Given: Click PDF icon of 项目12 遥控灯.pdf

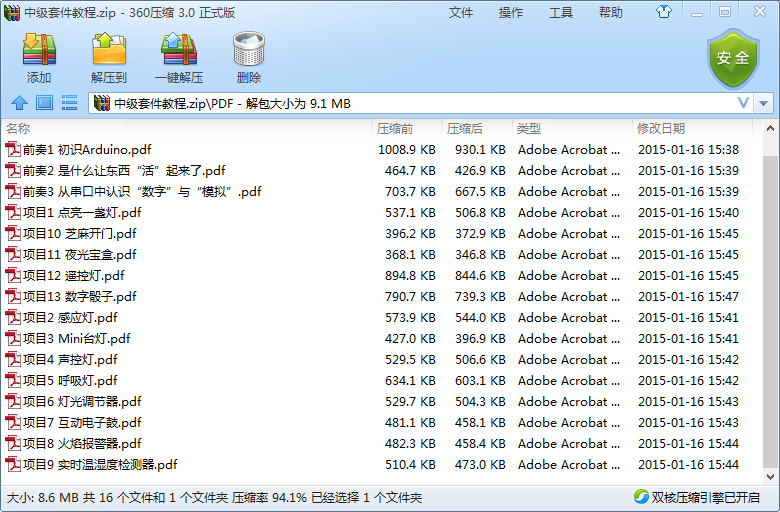Looking at the screenshot, I should [13, 275].
